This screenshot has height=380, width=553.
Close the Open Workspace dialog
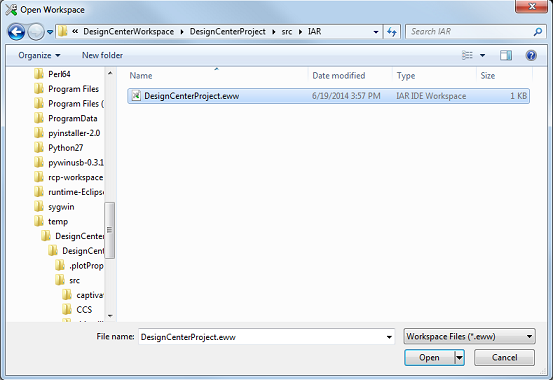tap(532, 6)
